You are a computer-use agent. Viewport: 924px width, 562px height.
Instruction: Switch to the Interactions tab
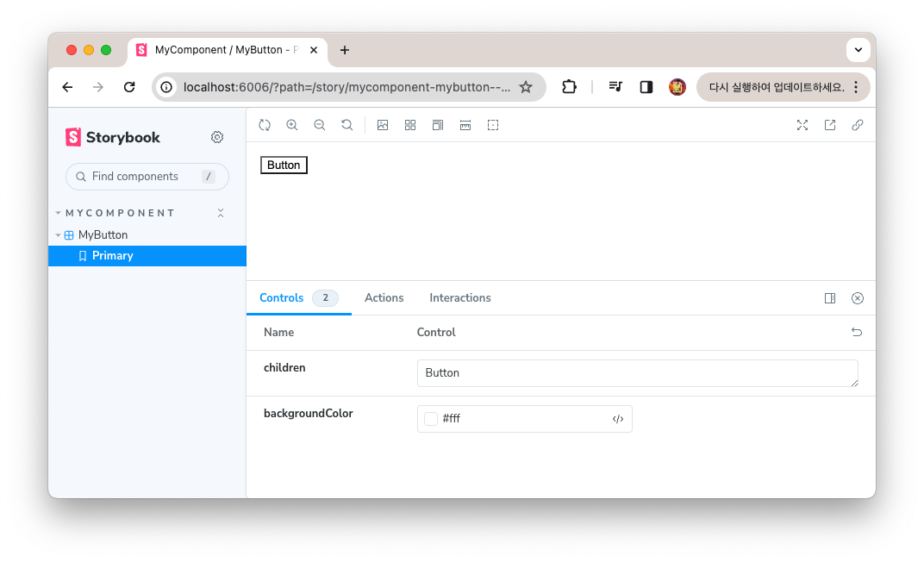460,298
